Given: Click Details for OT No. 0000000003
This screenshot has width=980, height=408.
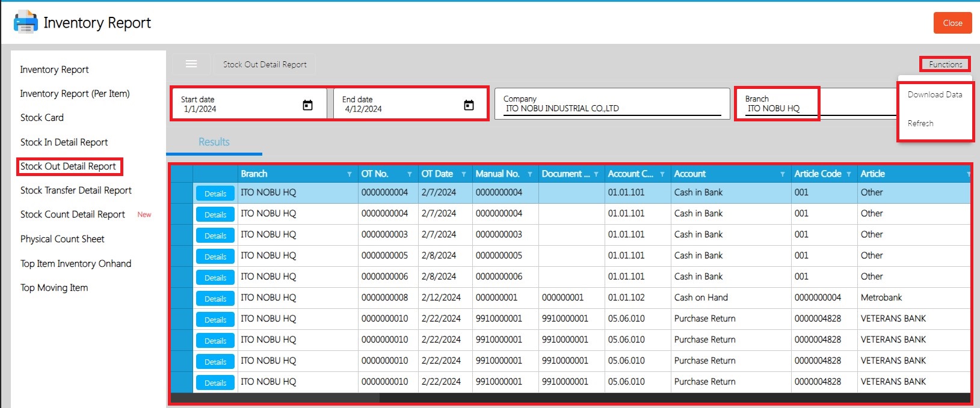Looking at the screenshot, I should [215, 236].
